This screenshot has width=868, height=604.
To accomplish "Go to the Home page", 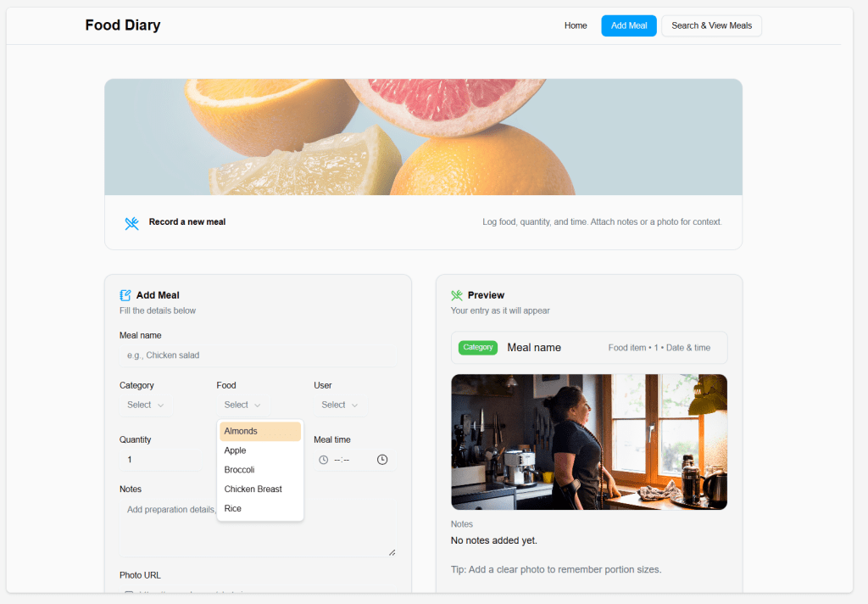I will (x=576, y=25).
